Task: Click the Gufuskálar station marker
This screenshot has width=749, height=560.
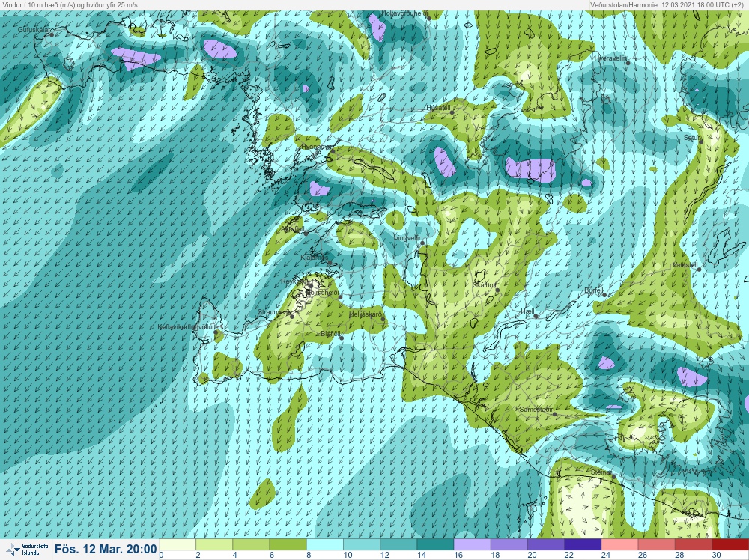Action: pyautogui.click(x=52, y=35)
